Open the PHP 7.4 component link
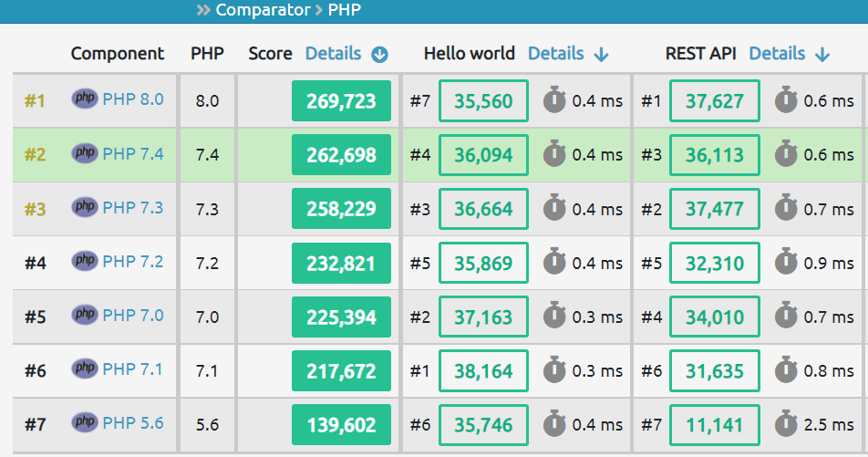Screen dimensions: 868x457 (x=133, y=153)
